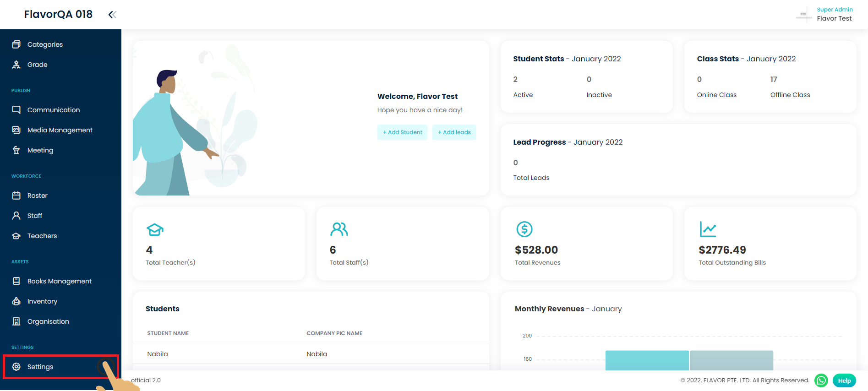Click the Online Class label
Viewport: 868px width, 391px height.
[x=717, y=95]
